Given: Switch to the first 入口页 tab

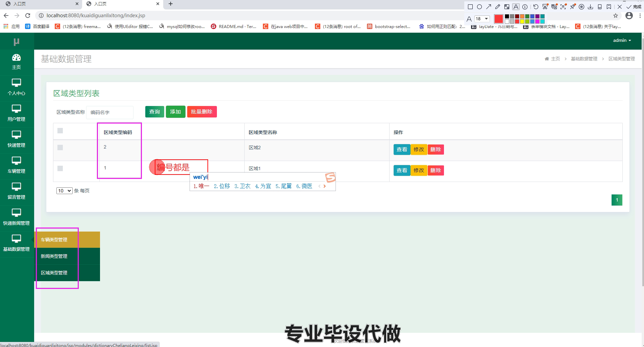Looking at the screenshot, I should pyautogui.click(x=41, y=4).
